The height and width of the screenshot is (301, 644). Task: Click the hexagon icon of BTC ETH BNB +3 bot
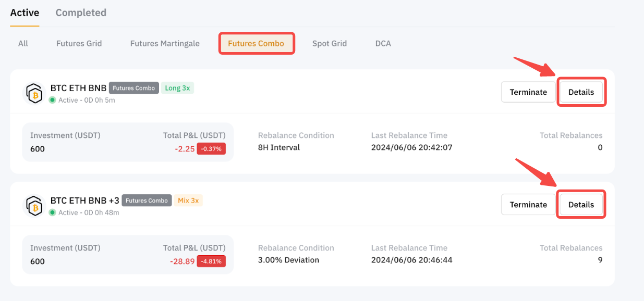point(35,206)
